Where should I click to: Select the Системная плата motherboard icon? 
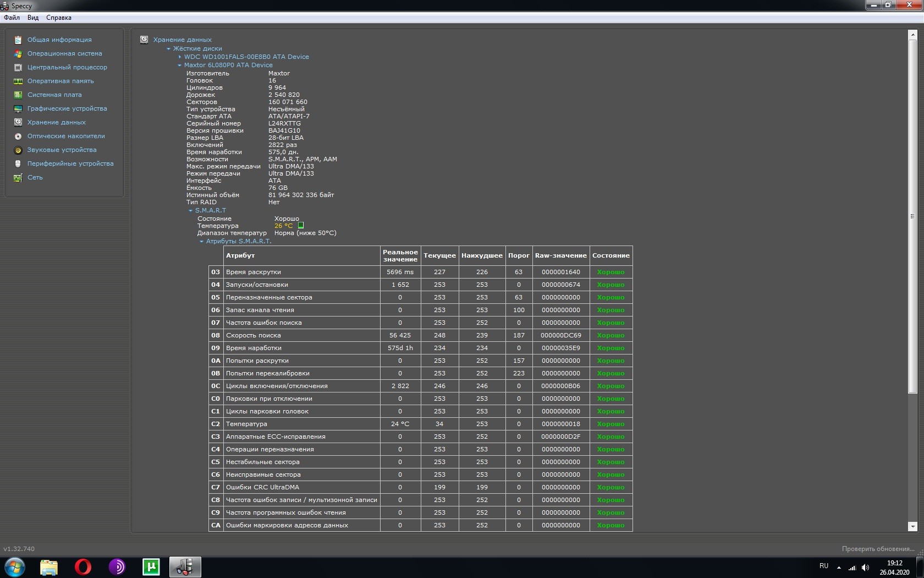18,95
